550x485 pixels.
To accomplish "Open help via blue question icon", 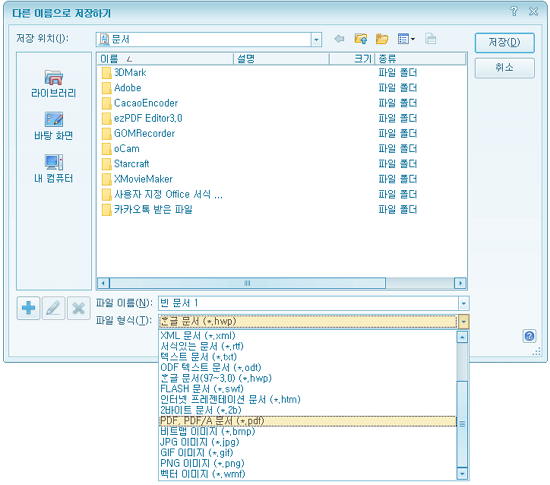I will pyautogui.click(x=529, y=336).
